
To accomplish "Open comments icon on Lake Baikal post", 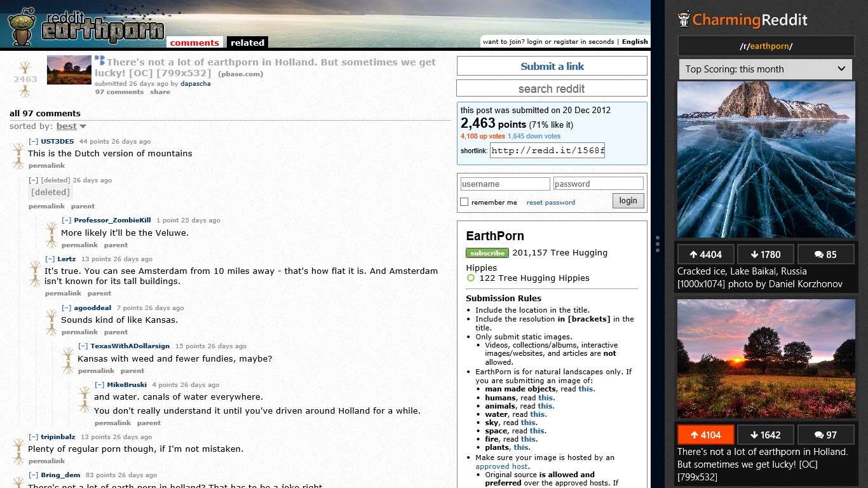I will coord(826,254).
